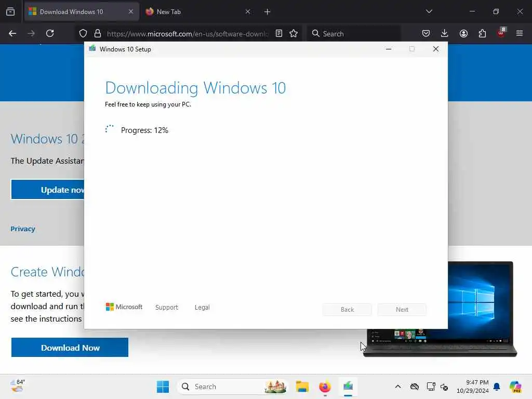This screenshot has width=532, height=399.
Task: Open the Legal link in Setup
Action: tap(202, 307)
